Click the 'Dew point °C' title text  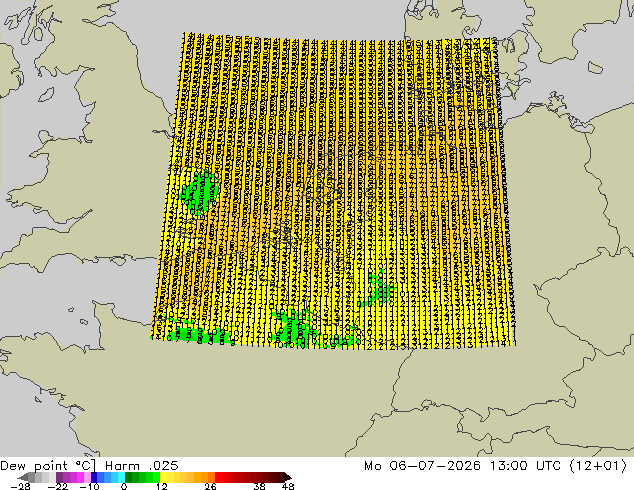point(46,466)
